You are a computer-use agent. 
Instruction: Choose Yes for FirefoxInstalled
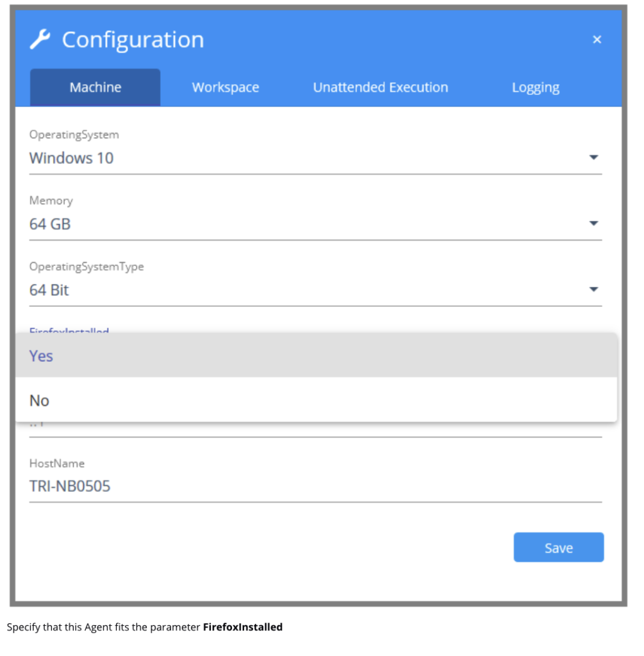(317, 356)
